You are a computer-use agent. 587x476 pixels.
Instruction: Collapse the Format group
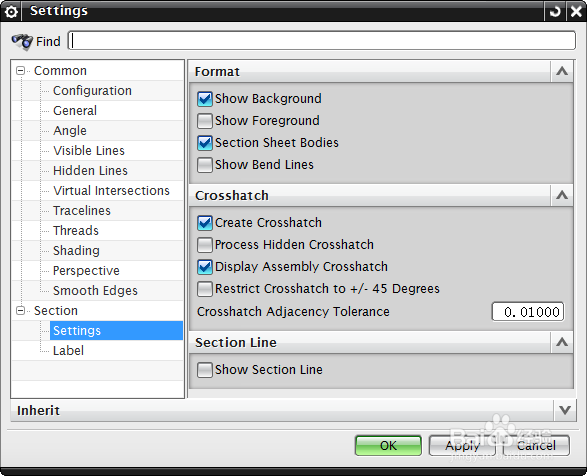[x=562, y=71]
